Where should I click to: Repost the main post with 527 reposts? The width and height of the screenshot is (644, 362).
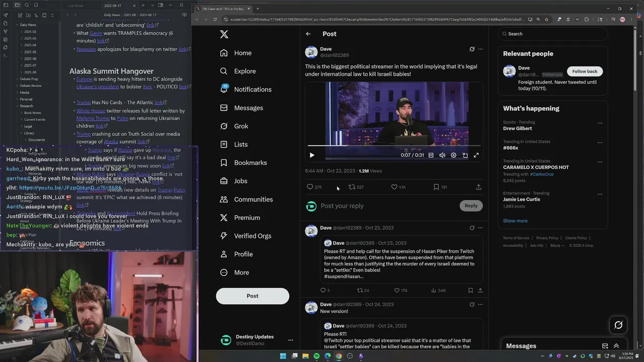pos(352,187)
